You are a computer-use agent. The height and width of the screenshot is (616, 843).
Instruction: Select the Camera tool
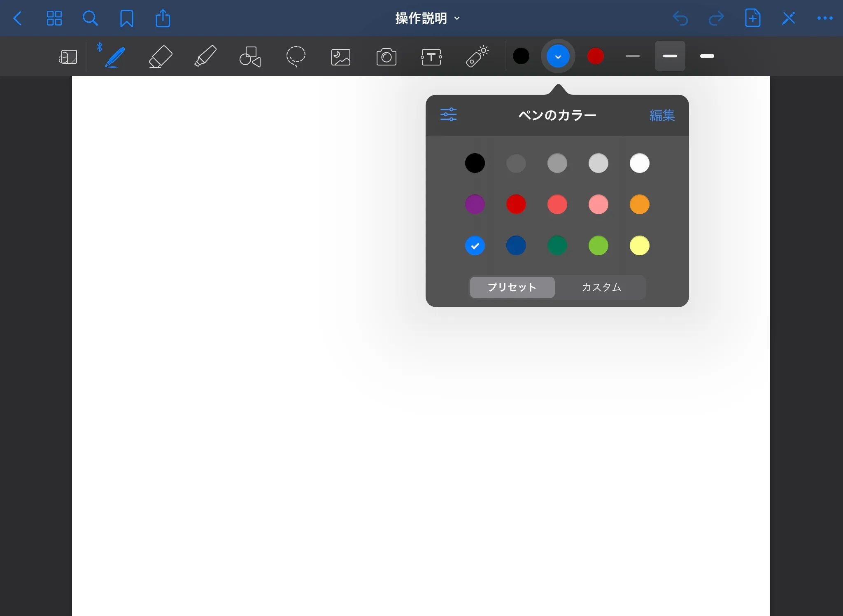coord(386,57)
